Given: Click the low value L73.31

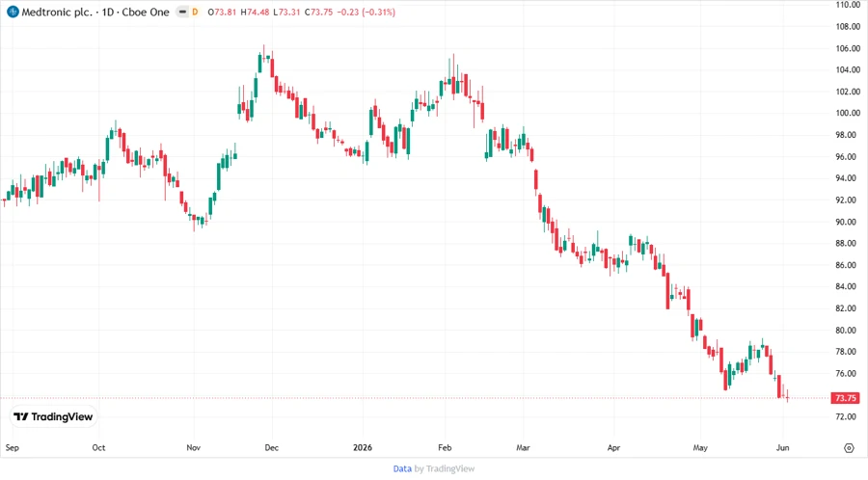Looking at the screenshot, I should [x=286, y=12].
